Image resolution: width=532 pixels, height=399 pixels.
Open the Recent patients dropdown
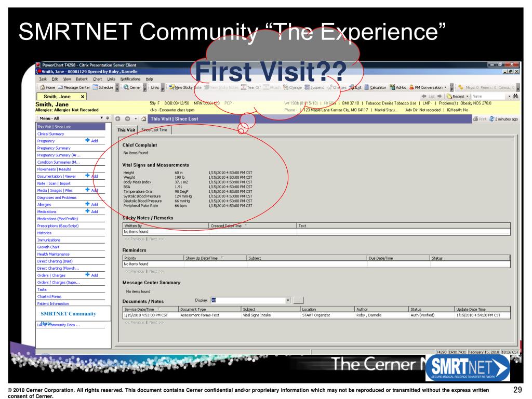(467, 96)
